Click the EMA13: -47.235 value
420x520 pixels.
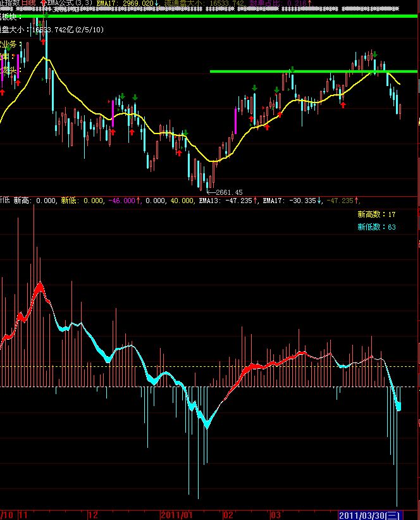[x=225, y=201]
